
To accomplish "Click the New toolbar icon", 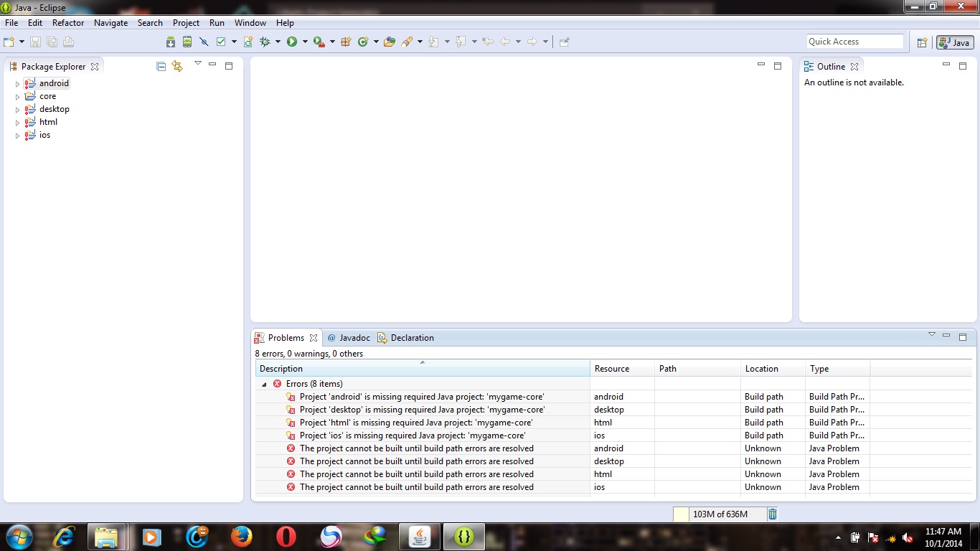I will click(x=9, y=42).
